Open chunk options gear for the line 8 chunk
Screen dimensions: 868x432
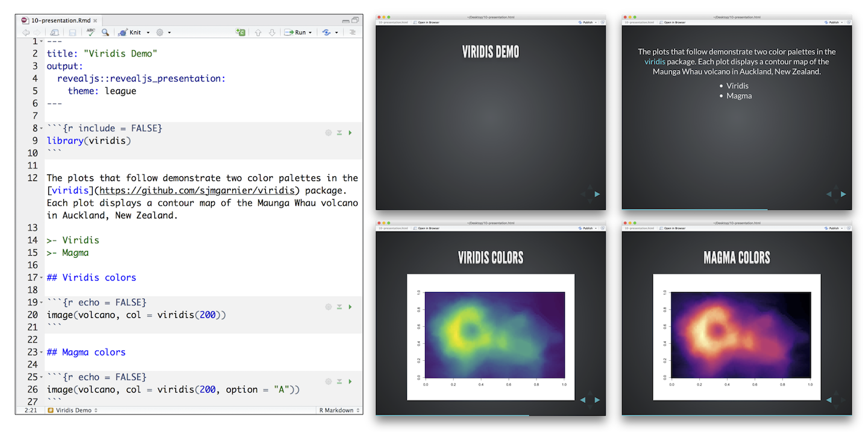click(329, 132)
